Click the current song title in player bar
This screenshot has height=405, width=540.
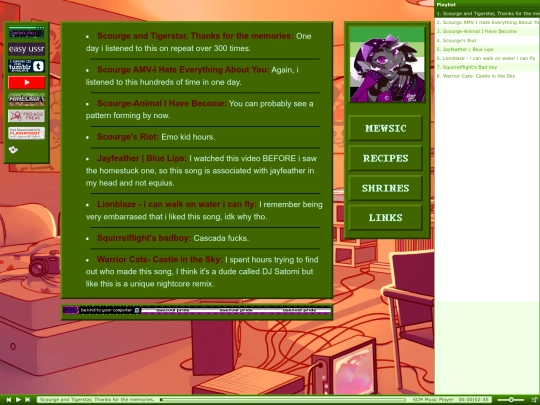pos(97,399)
